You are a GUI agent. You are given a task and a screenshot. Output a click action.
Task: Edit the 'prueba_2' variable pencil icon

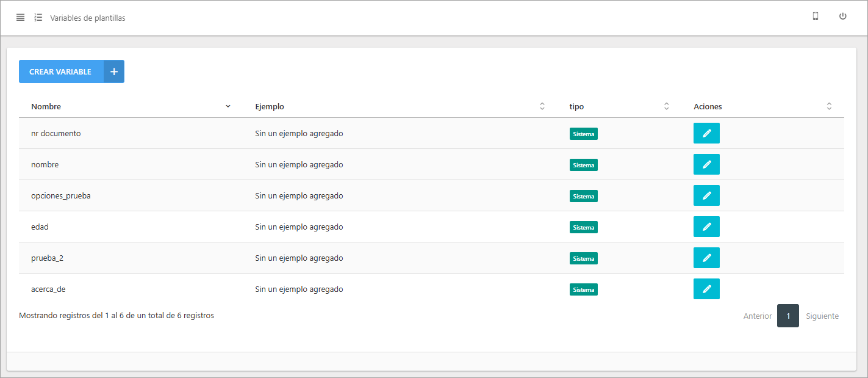coord(706,258)
